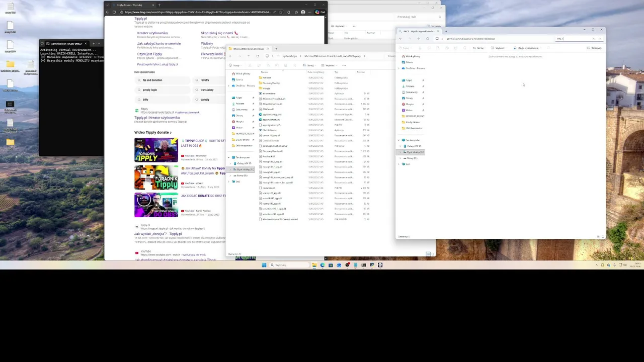644x362 pixels.
Task: Click the Windows taskbar search box
Action: [x=289, y=265]
